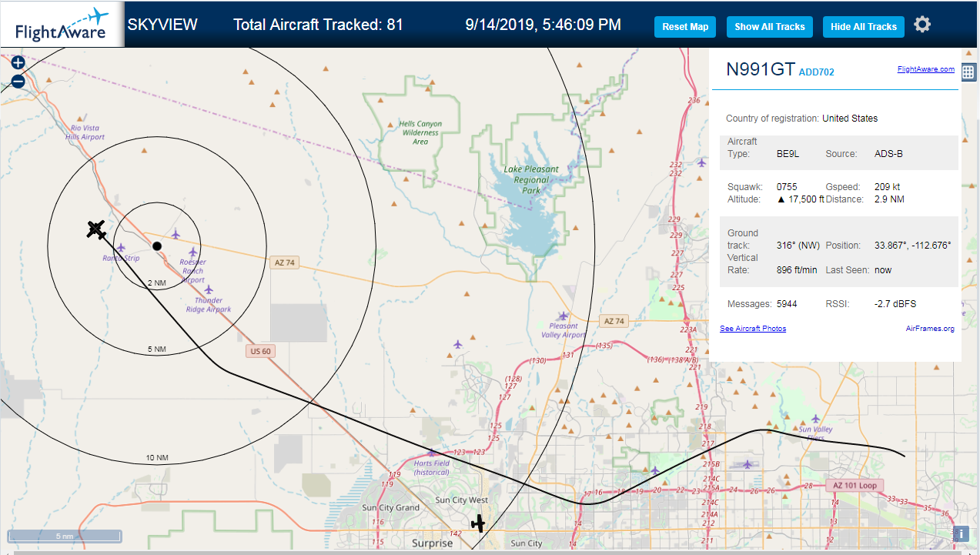Click the 5 nm scale bar

pos(65,536)
